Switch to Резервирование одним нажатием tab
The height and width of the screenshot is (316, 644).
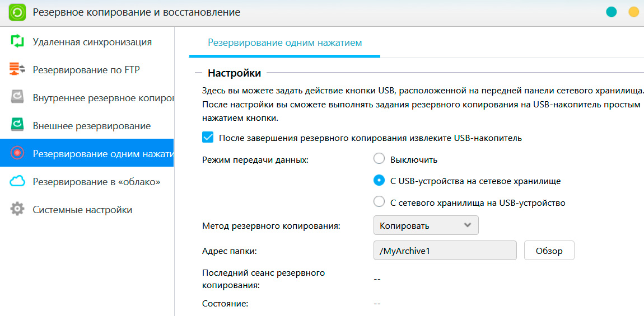pos(284,43)
